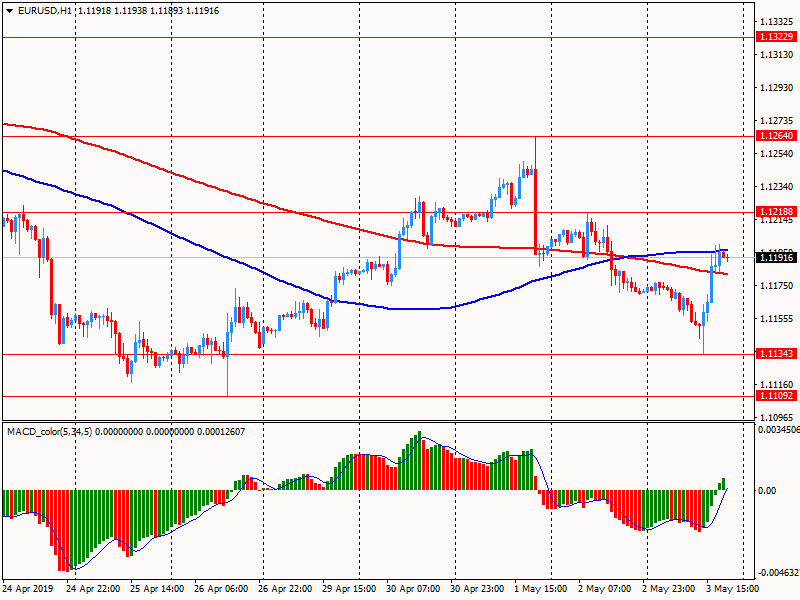Click the highest green MACD bar on 30 Apr
Image resolution: width=800 pixels, height=600 pixels.
pyautogui.click(x=419, y=461)
